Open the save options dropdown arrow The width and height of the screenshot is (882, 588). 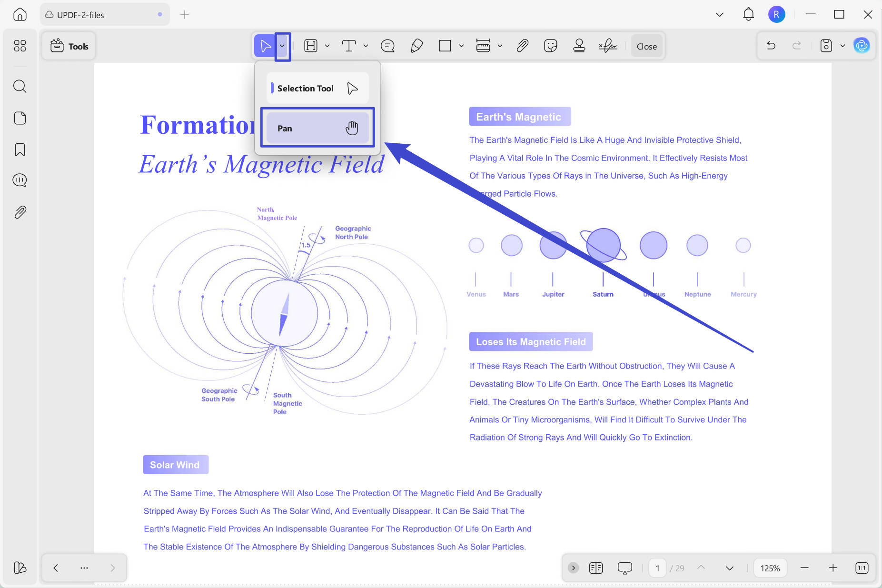coord(842,46)
